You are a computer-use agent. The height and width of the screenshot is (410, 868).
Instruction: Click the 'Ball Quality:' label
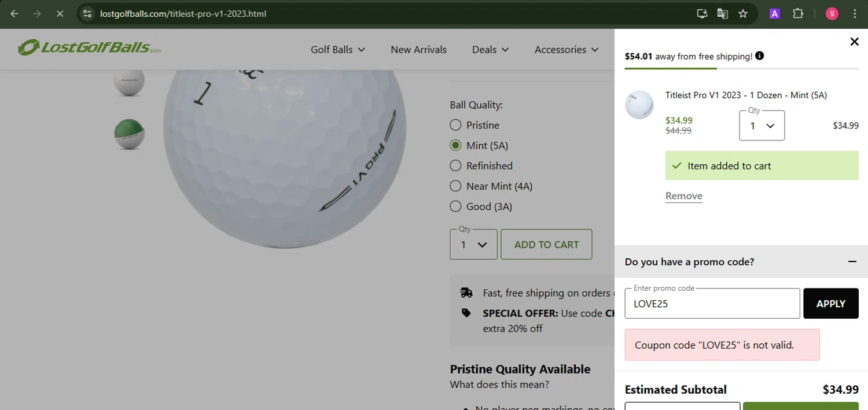coord(476,105)
